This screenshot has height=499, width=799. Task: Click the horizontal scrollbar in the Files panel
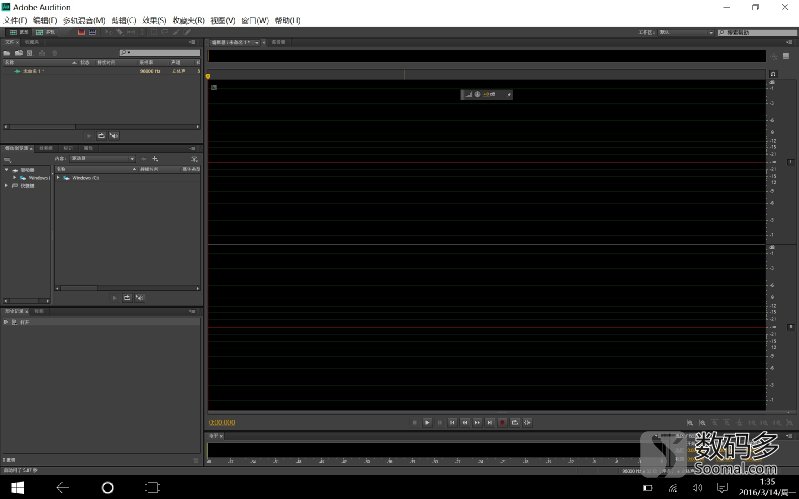pyautogui.click(x=101, y=126)
